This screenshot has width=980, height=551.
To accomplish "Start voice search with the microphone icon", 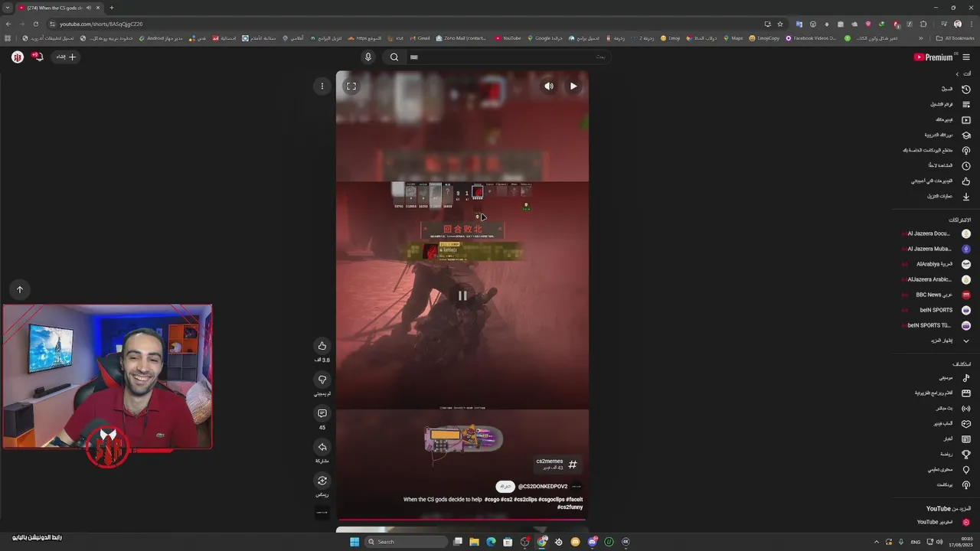I will click(x=368, y=57).
